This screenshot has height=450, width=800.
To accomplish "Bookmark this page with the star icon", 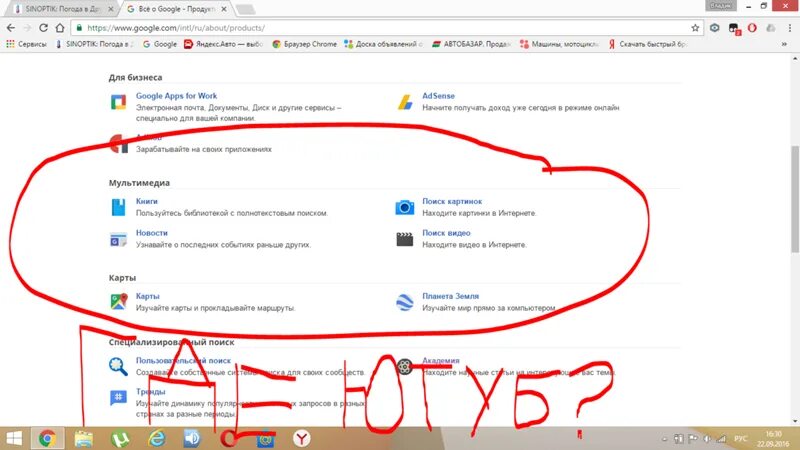I will click(695, 28).
